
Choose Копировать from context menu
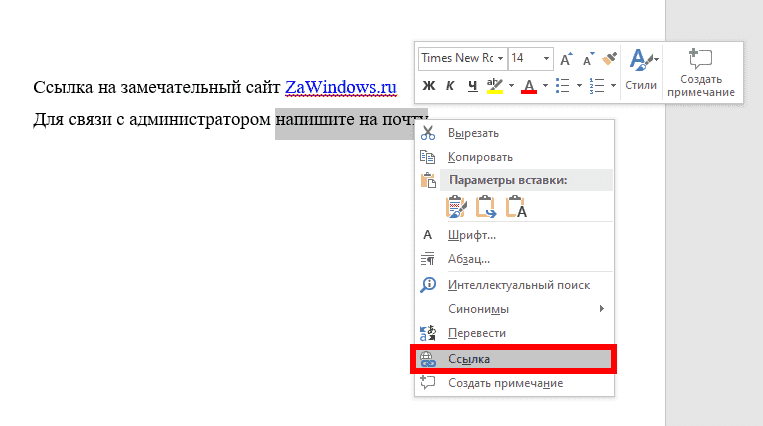point(515,157)
